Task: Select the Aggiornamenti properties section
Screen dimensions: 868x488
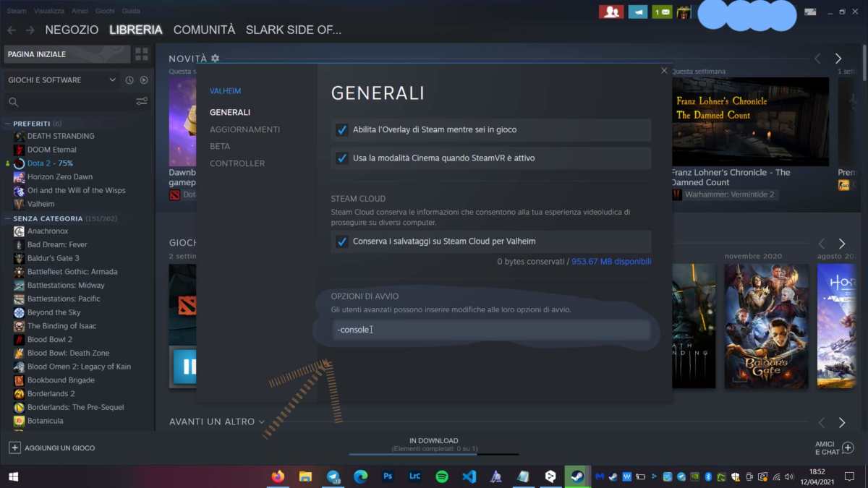Action: [x=244, y=129]
